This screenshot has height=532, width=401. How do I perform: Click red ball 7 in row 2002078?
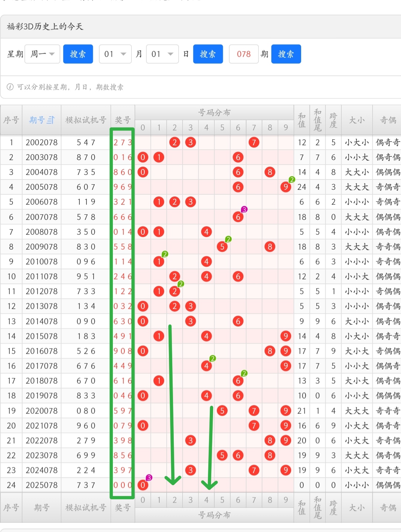pos(254,142)
